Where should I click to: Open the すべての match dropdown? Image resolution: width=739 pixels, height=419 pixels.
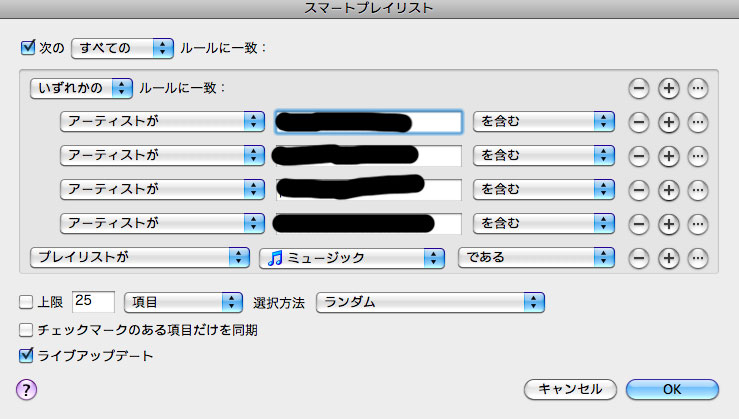point(123,48)
